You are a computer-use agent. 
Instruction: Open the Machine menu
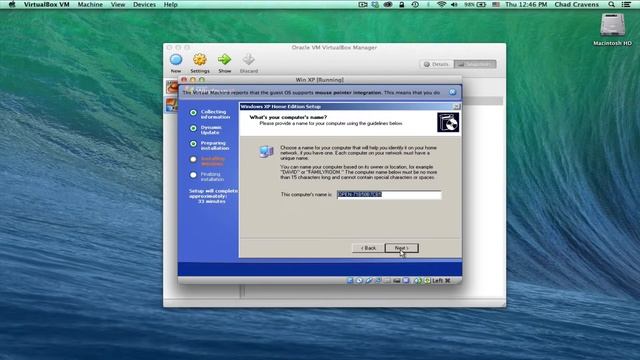[90, 4]
